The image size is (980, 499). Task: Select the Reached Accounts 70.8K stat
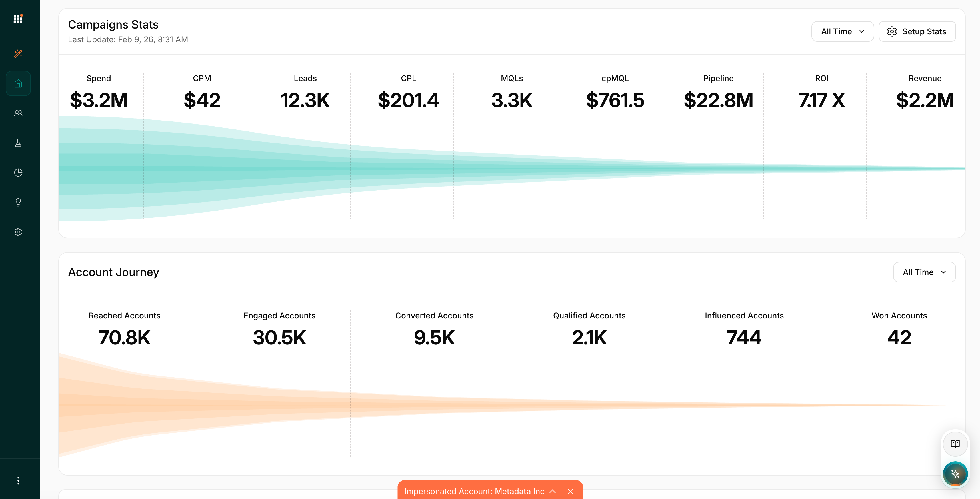click(124, 337)
